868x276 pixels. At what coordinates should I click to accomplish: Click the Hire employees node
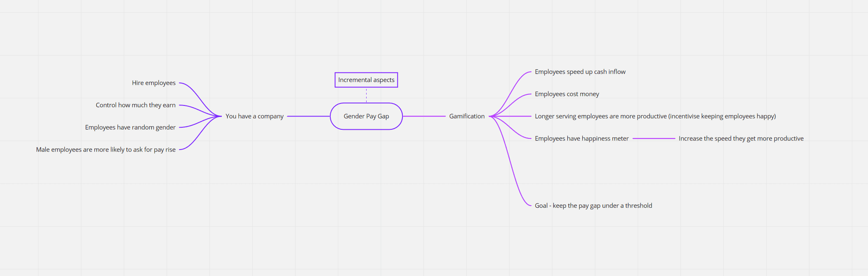[153, 83]
